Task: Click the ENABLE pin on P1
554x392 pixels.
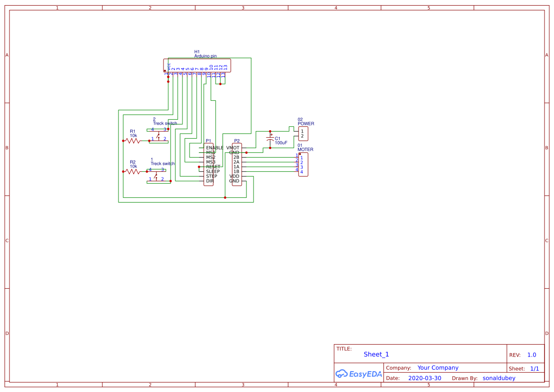Action: pos(216,148)
